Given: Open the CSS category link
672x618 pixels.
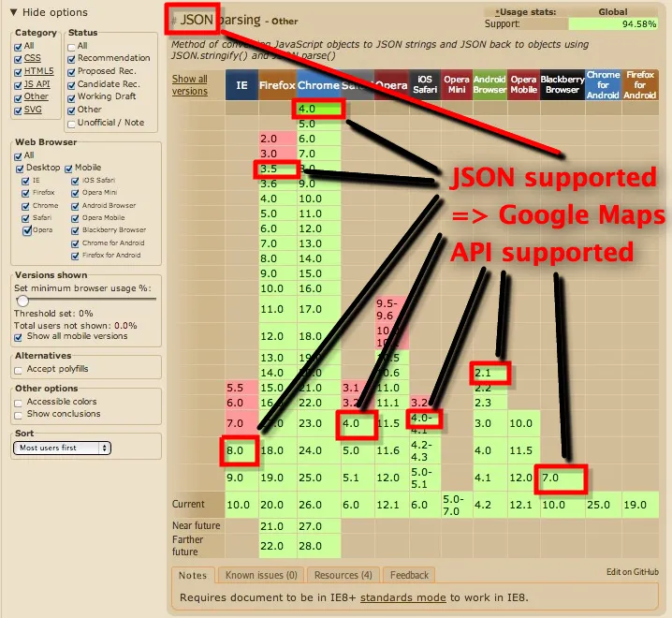Looking at the screenshot, I should coord(33,58).
